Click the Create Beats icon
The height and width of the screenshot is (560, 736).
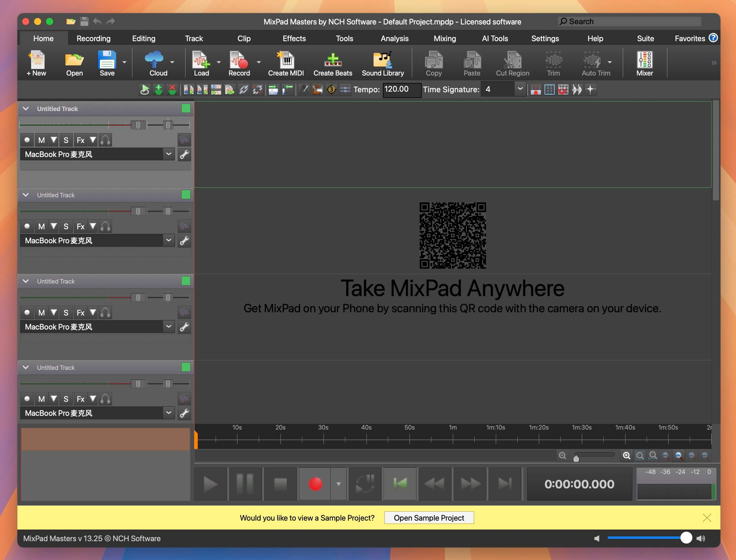click(332, 63)
